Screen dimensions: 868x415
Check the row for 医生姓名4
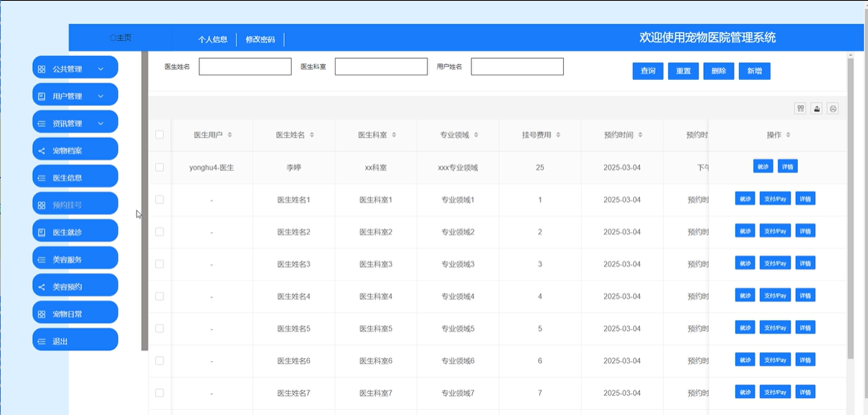(160, 296)
